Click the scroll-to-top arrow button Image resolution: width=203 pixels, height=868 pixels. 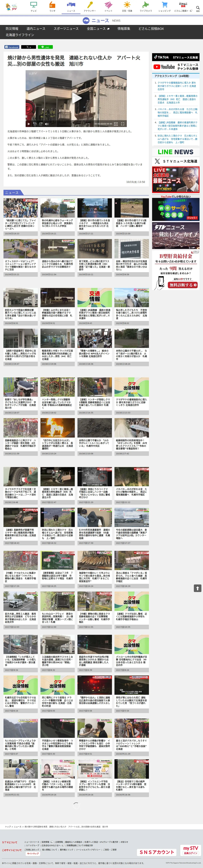198,588
